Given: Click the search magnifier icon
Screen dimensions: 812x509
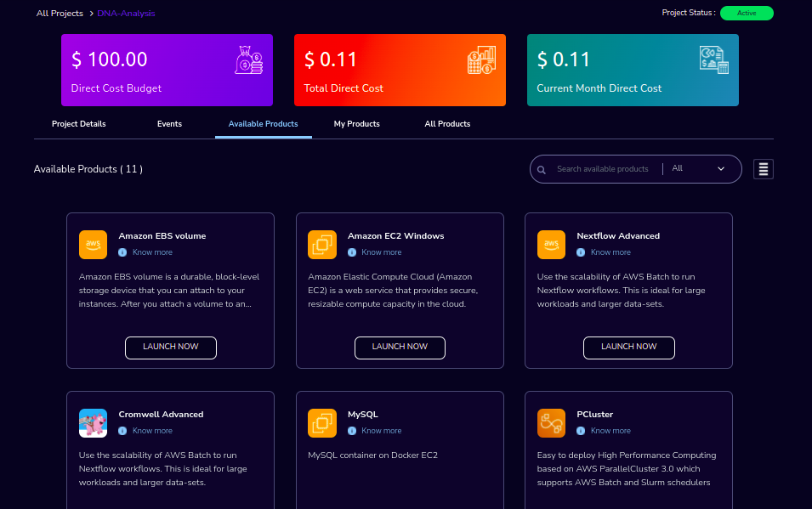Looking at the screenshot, I should click(541, 170).
